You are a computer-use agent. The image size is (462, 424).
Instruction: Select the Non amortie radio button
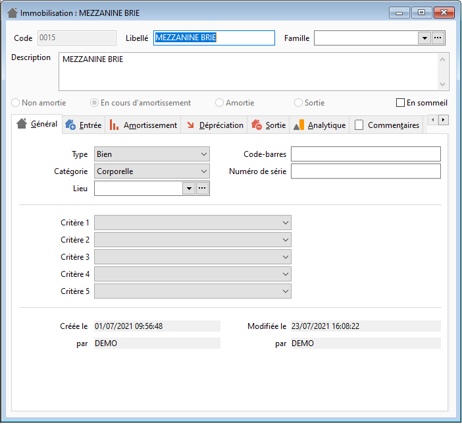(15, 103)
